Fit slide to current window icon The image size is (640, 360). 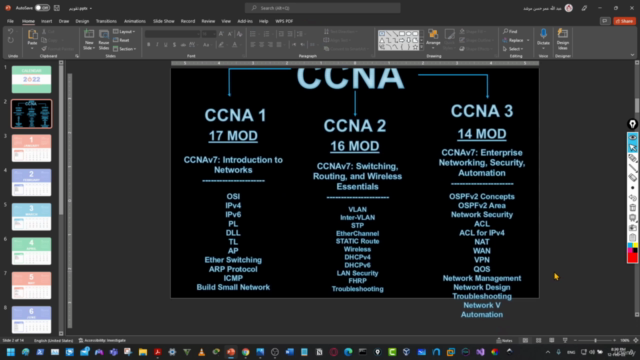[636, 340]
